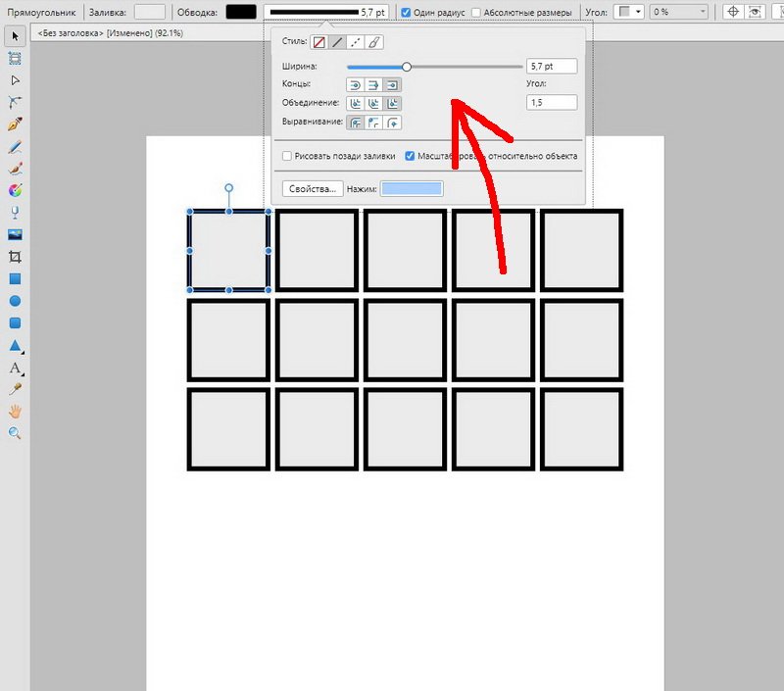Screen dimensions: 784x691
Task: Choose the dotted stroke style option
Action: (356, 42)
